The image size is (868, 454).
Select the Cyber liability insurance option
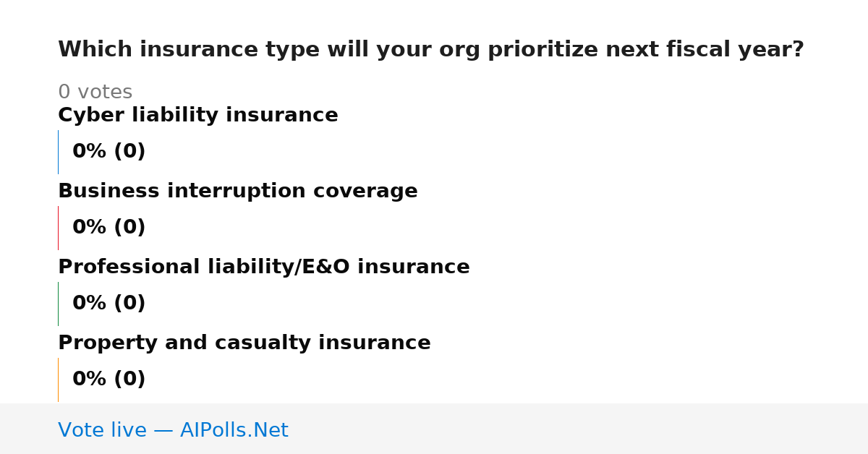click(197, 116)
